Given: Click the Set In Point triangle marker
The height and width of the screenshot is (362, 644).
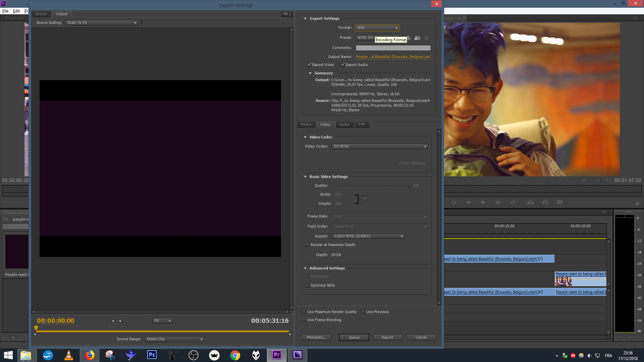Looking at the screenshot, I should [x=113, y=321].
